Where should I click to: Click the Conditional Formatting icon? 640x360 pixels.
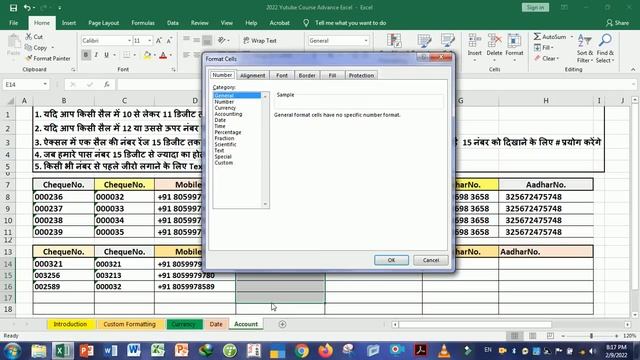pyautogui.click(x=394, y=41)
